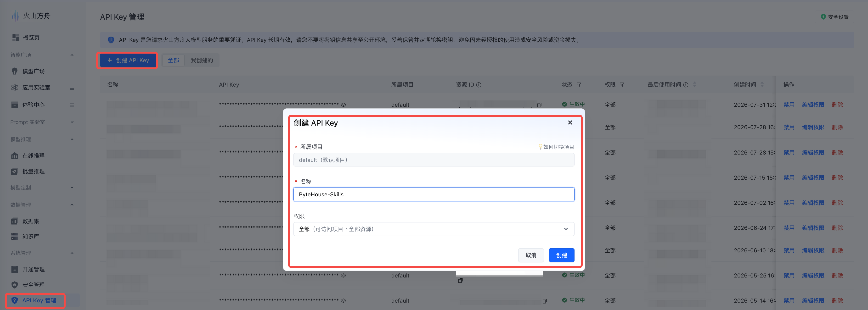The image size is (868, 310).
Task: Open 模型广场 lightbulb icon in sidebar
Action: coord(15,71)
